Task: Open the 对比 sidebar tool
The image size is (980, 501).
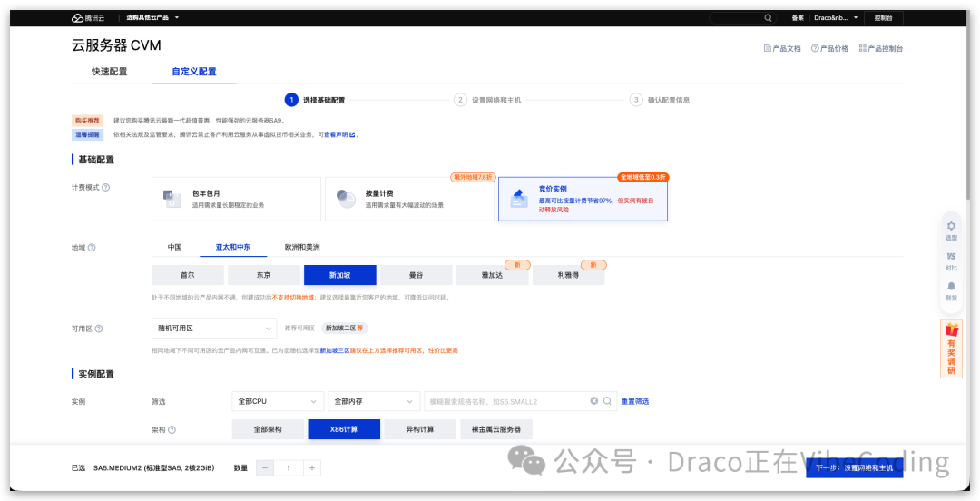Action: pos(951,261)
